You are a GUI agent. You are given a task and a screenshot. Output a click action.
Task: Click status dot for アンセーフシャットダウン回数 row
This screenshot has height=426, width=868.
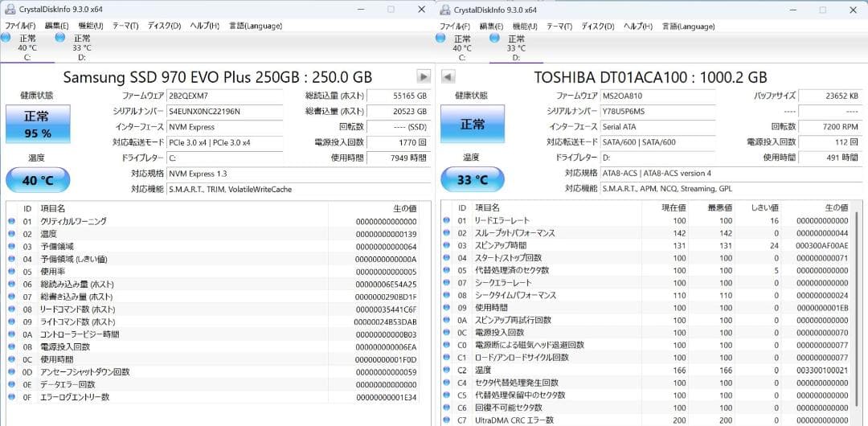click(x=11, y=371)
